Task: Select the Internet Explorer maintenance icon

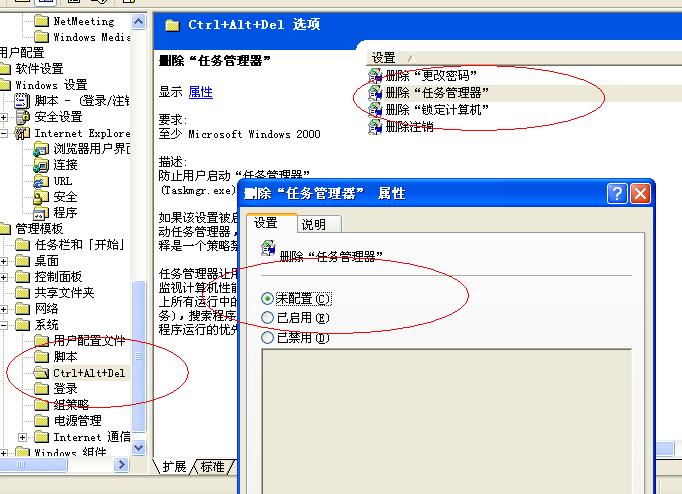Action: [x=23, y=133]
